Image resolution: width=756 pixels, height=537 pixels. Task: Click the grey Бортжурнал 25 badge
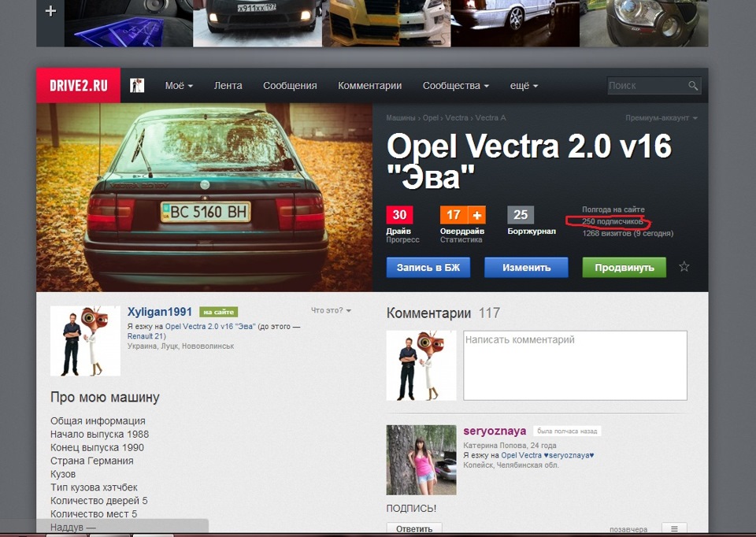(x=521, y=215)
